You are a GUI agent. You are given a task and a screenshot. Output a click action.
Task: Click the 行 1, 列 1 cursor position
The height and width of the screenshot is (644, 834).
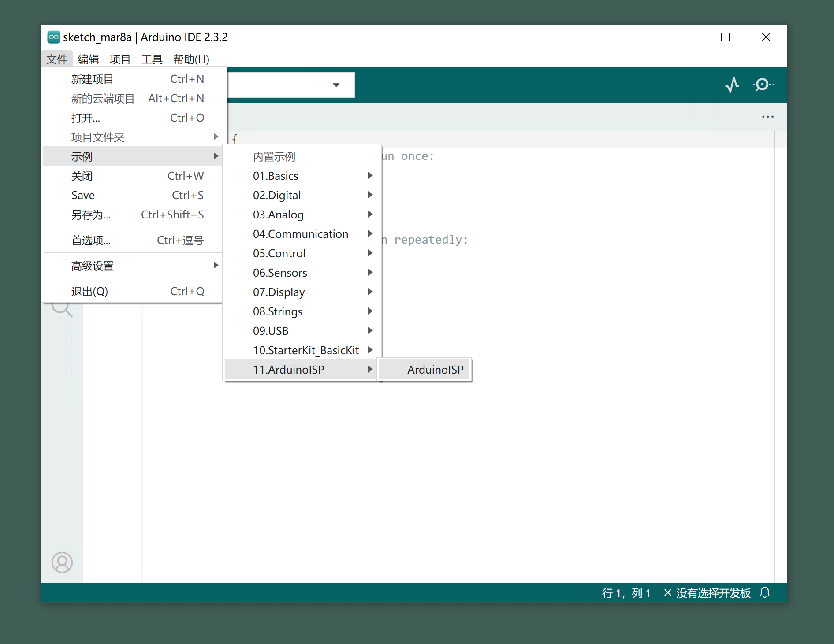tap(626, 593)
